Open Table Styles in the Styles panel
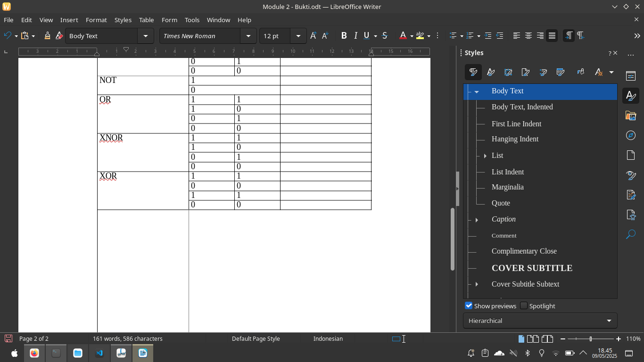Image resolution: width=644 pixels, height=362 pixels. (561, 72)
